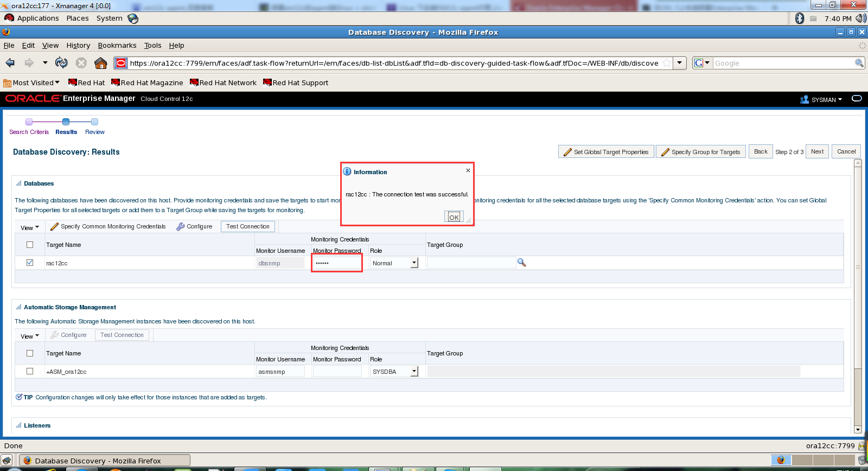Image resolution: width=868 pixels, height=471 pixels.
Task: Click the Firefox icon in the bottom tray
Action: (x=781, y=460)
